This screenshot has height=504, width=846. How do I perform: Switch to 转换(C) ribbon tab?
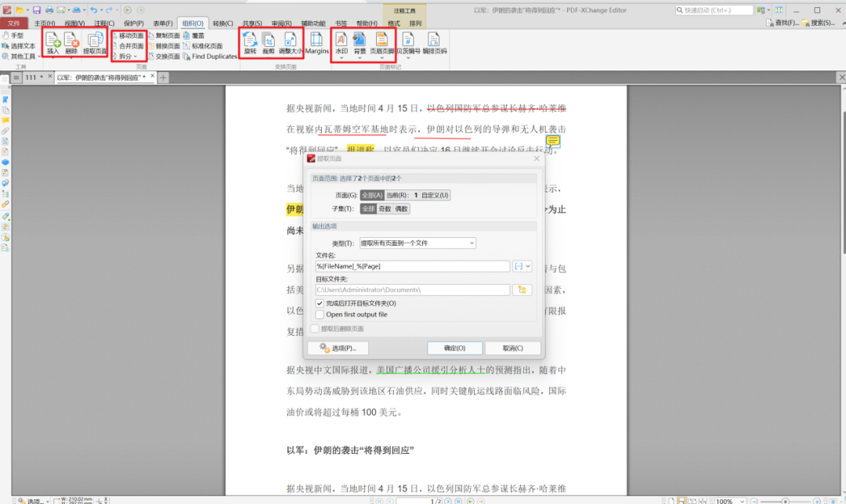point(222,23)
